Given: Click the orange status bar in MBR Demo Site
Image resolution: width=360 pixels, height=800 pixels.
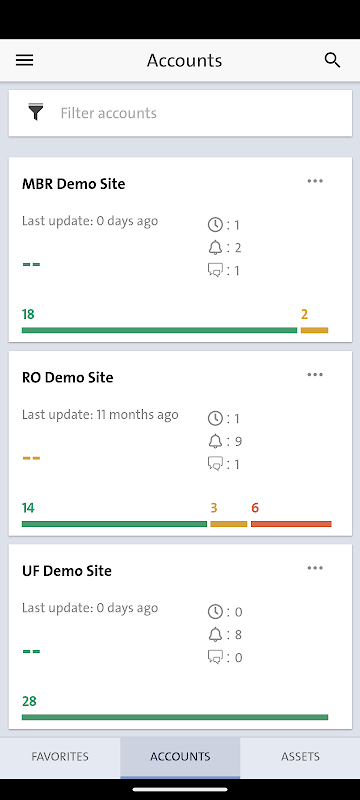Looking at the screenshot, I should [315, 331].
